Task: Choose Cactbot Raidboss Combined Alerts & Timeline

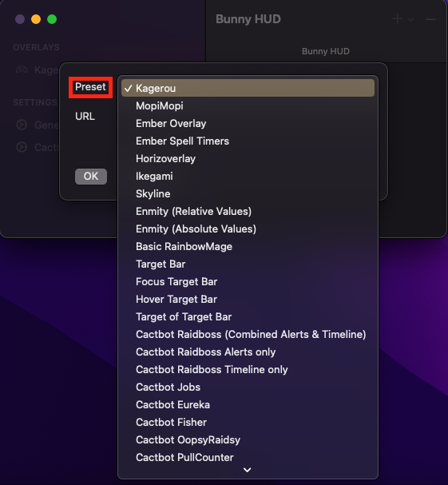Action: pyautogui.click(x=248, y=334)
